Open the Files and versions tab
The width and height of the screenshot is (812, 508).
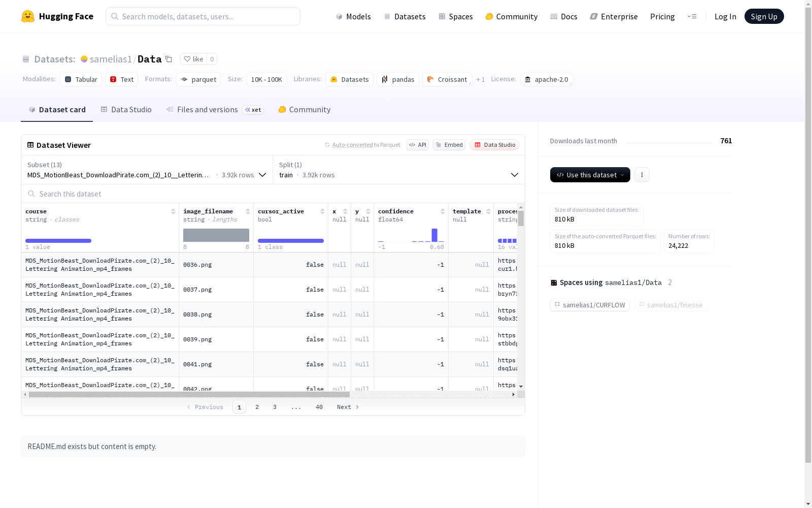[x=215, y=110]
